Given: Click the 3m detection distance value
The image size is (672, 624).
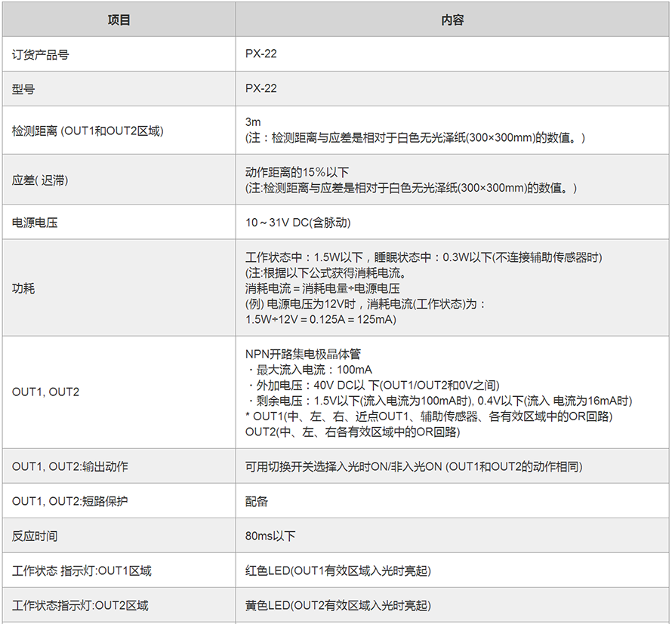Looking at the screenshot, I should coord(253,122).
